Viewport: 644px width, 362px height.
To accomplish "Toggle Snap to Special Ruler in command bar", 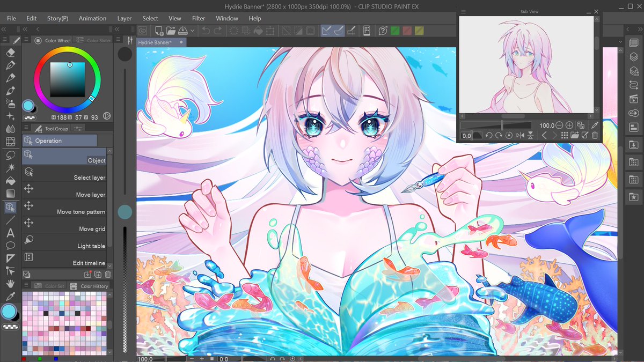I will coord(338,31).
